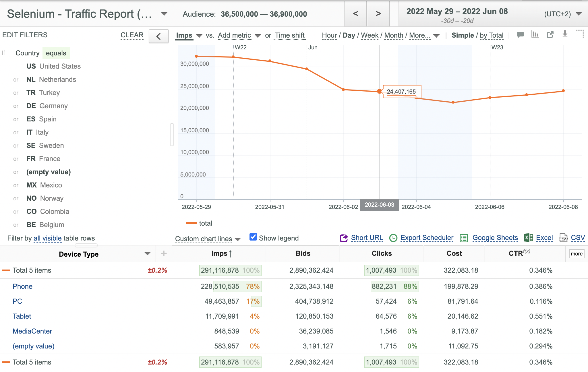Add a column with plus icon
The width and height of the screenshot is (588, 372).
pyautogui.click(x=164, y=253)
